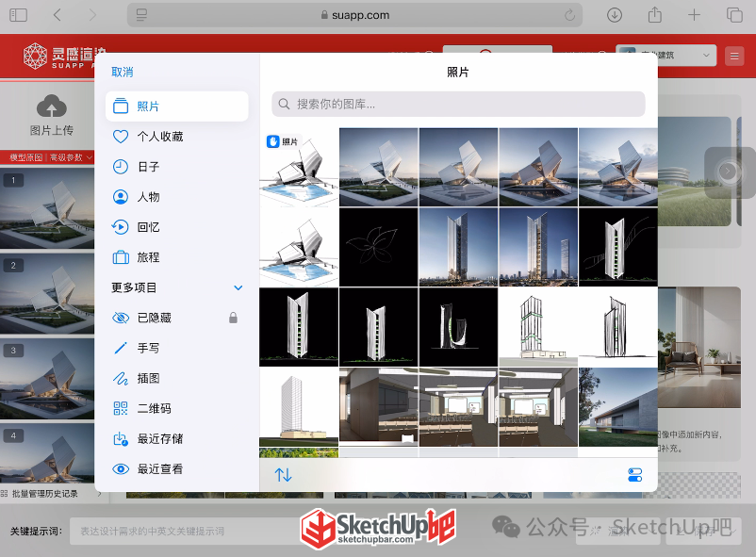Pick the modern house with tree photo

(618, 407)
